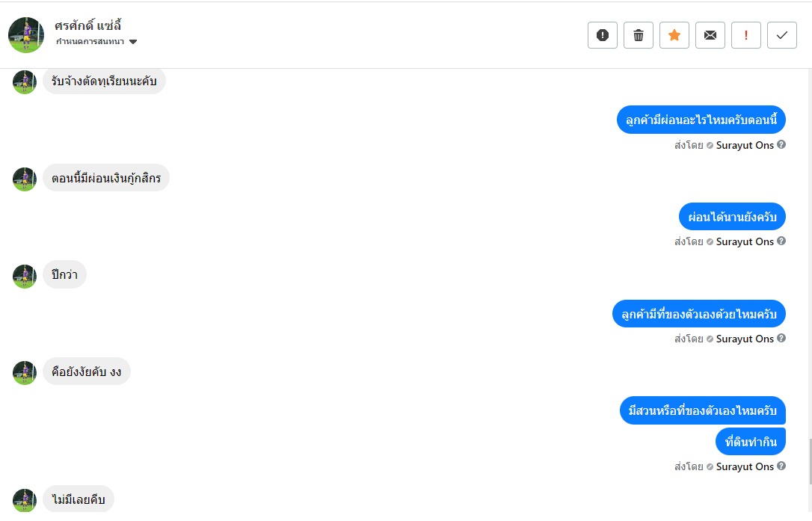This screenshot has width=812, height=521.
Task: Click "Surayut Ons" under "ผ่อนได้นานยังครับ"
Action: pos(745,241)
